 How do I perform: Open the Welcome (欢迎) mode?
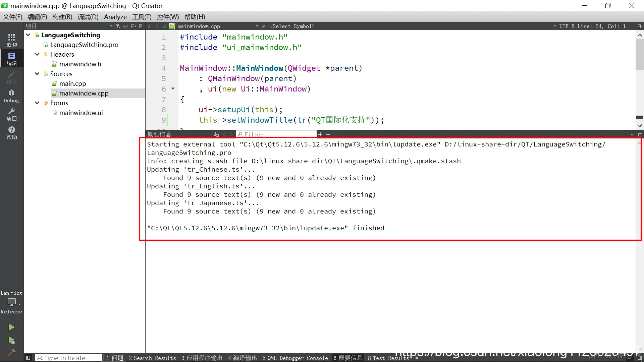pyautogui.click(x=11, y=40)
